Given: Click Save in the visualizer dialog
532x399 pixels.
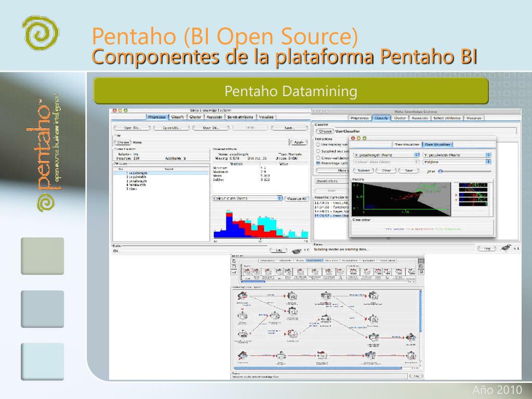Looking at the screenshot, I should [x=409, y=170].
